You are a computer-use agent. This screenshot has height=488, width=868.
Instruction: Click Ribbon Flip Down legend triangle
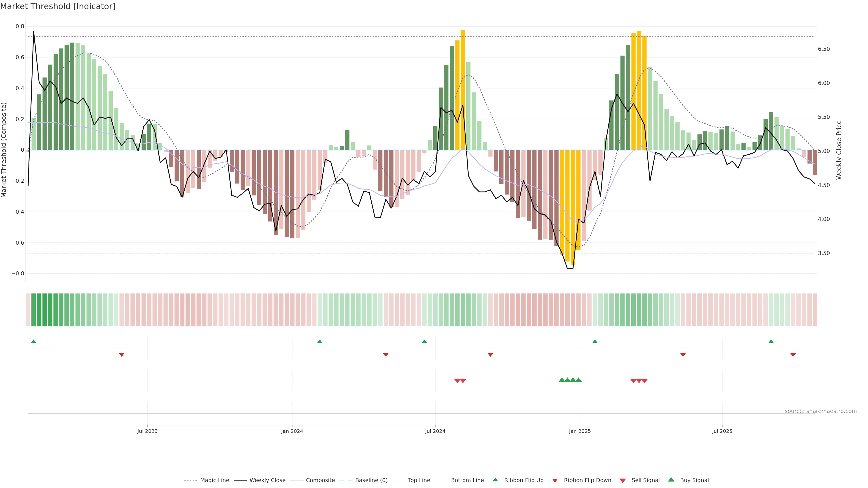click(x=555, y=481)
